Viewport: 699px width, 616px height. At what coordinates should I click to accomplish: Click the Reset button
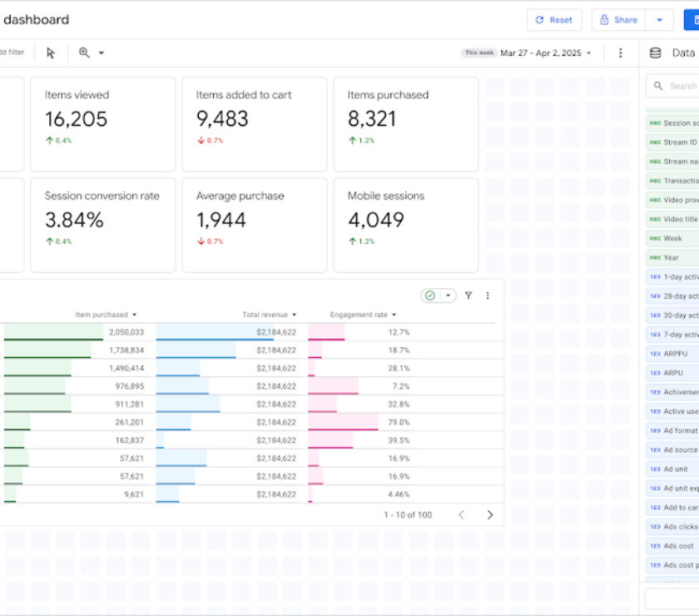(x=554, y=20)
